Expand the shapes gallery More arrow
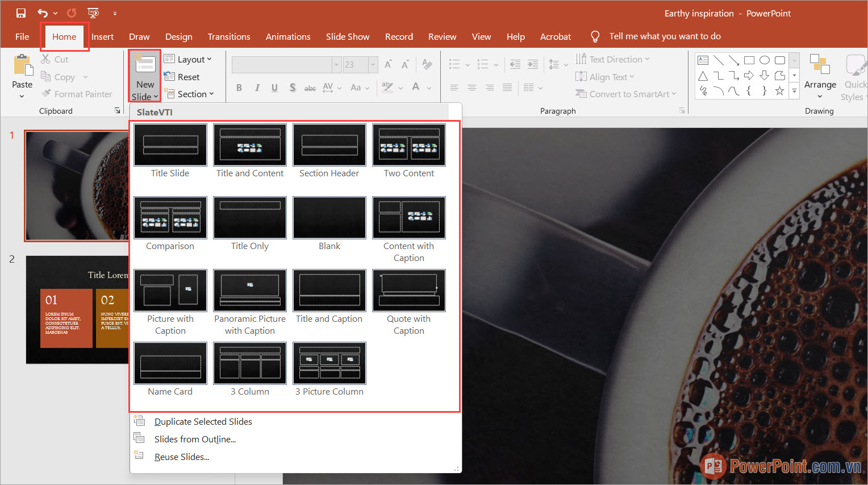This screenshot has height=485, width=868. (795, 90)
